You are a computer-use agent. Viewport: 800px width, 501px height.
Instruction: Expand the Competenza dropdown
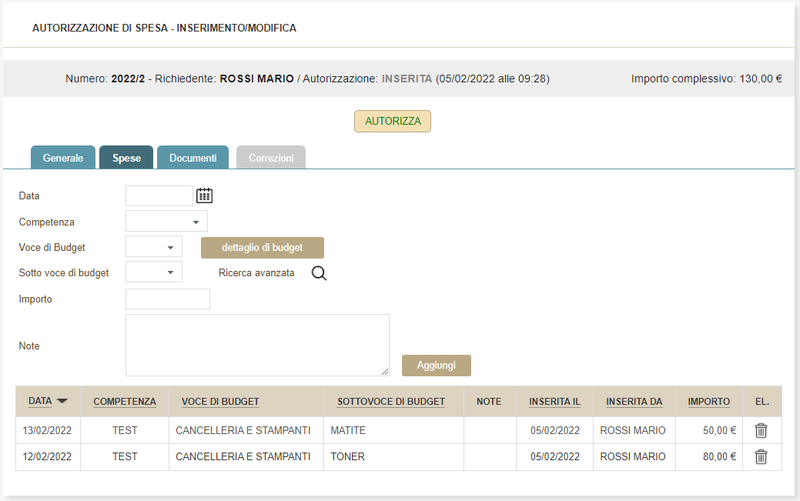tap(166, 221)
